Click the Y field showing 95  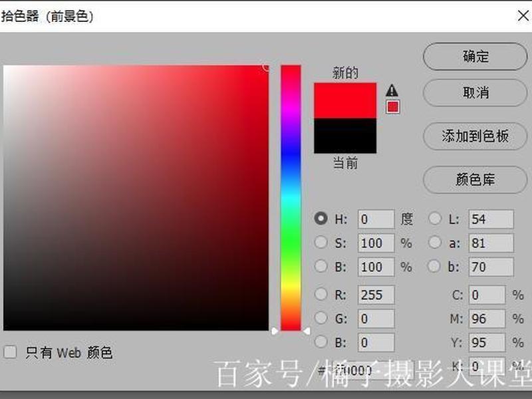click(487, 342)
